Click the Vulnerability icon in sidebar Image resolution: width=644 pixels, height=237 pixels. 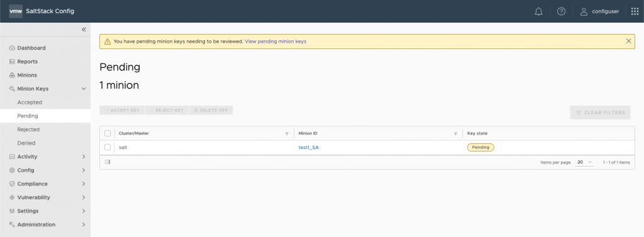click(x=12, y=197)
